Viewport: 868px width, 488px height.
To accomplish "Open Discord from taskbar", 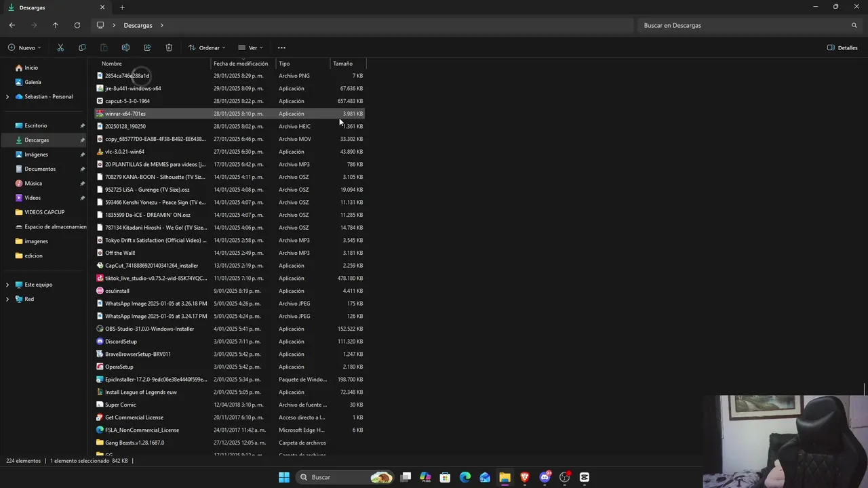I will point(545,477).
